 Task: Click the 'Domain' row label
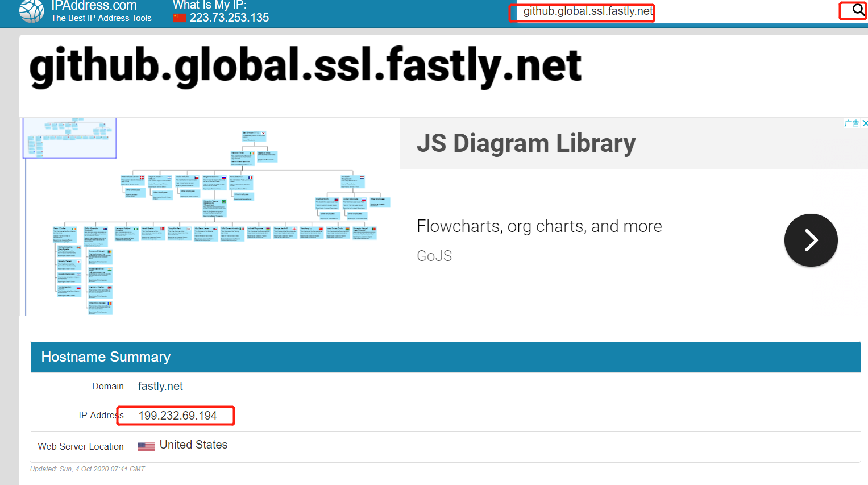coord(108,386)
